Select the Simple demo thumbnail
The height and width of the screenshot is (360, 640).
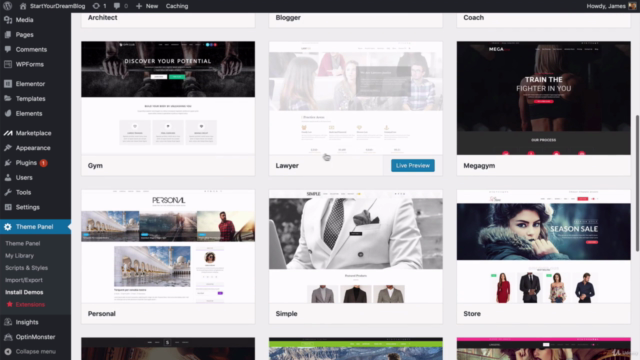coord(356,246)
